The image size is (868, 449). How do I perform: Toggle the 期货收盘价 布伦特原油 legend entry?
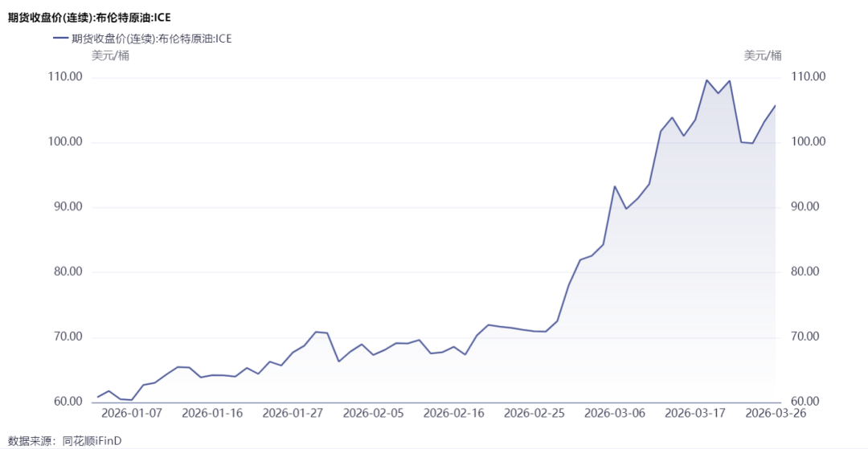(x=142, y=39)
